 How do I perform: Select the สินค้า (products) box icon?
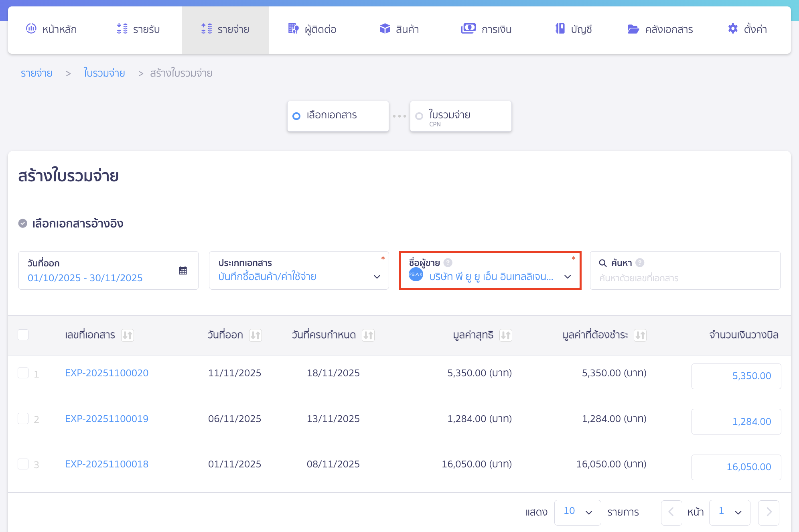(x=384, y=28)
